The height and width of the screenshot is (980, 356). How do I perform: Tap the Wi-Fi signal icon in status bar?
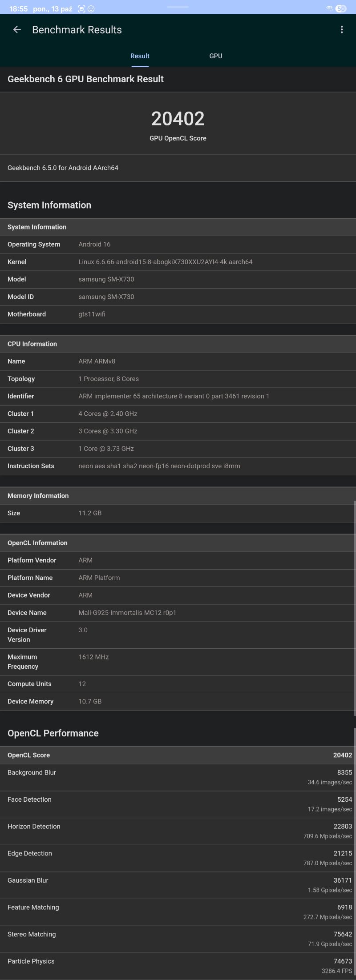click(329, 8)
